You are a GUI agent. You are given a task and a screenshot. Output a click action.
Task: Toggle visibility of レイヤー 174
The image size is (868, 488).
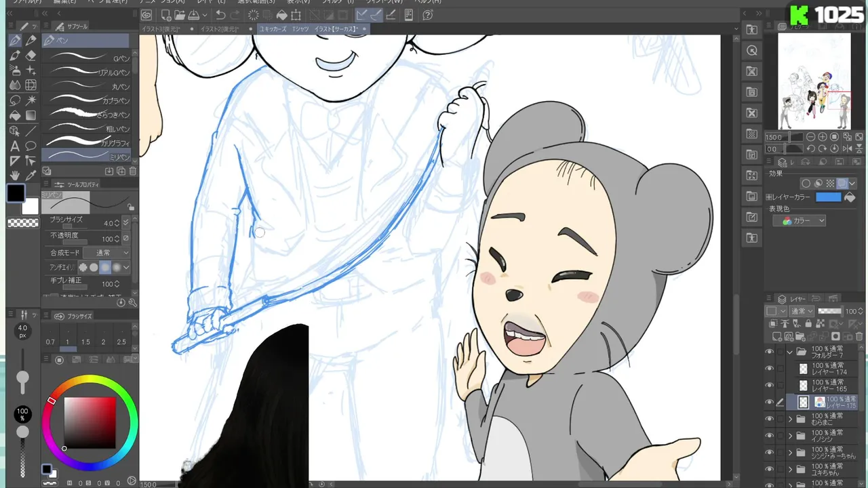coord(769,369)
